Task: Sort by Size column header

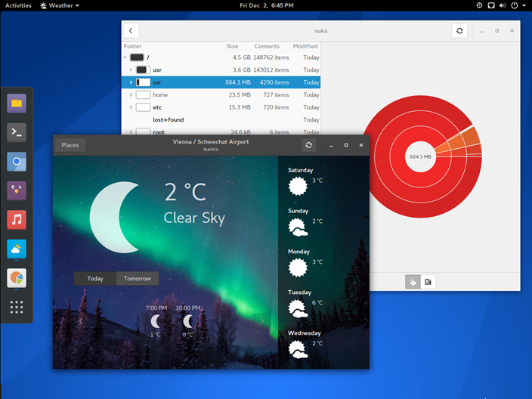Action: 238,46
